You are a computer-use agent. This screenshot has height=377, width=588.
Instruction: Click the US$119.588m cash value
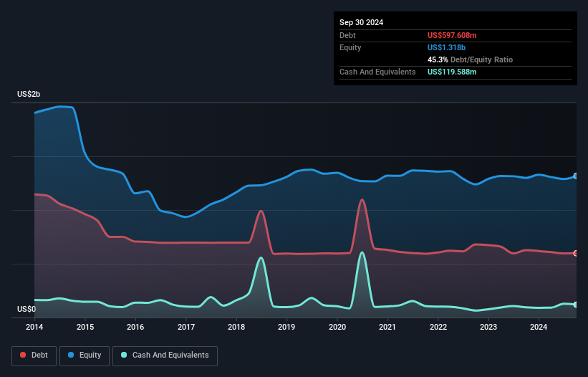click(452, 72)
